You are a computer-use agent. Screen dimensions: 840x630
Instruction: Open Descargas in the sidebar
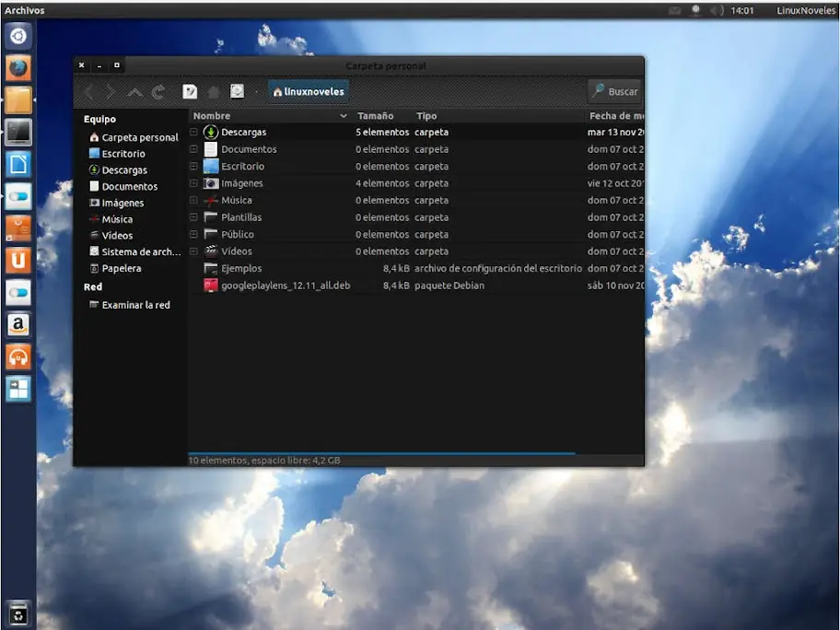pyautogui.click(x=119, y=170)
